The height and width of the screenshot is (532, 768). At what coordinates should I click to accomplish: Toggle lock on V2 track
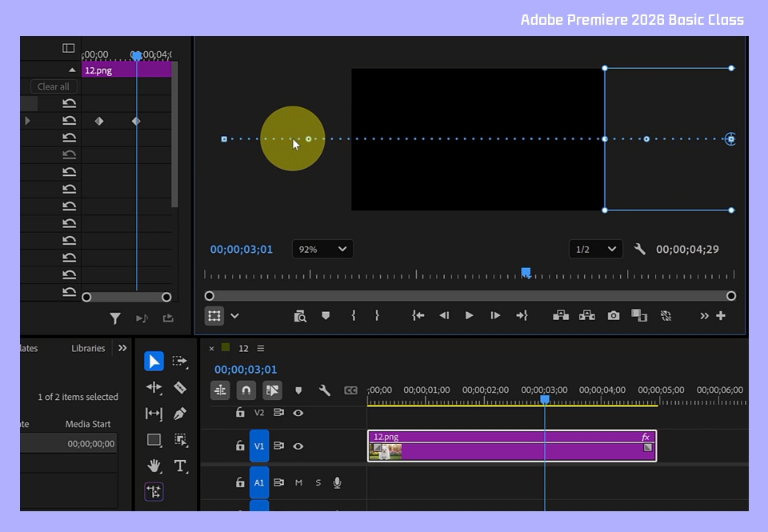click(x=240, y=413)
